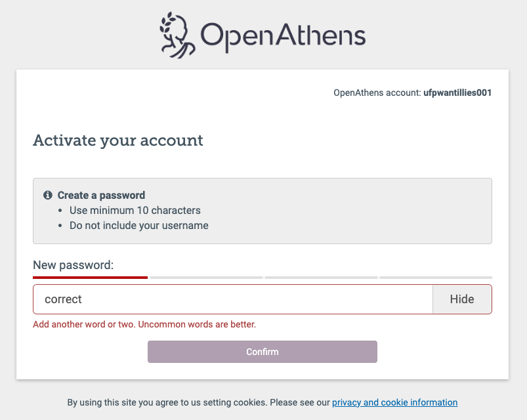The image size is (527, 420).
Task: Click the OpenAthens wheat logo icon
Action: click(x=175, y=33)
